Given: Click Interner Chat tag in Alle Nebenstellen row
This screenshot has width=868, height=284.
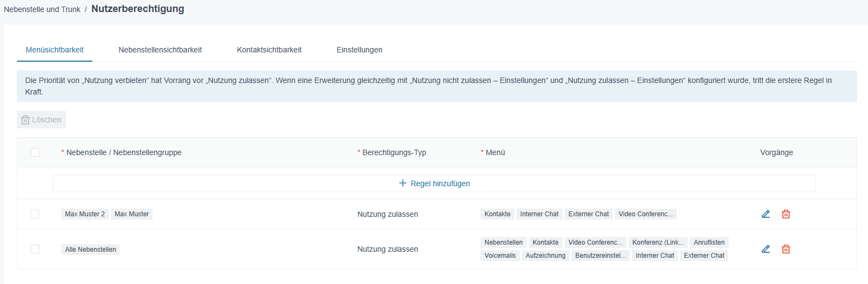Looking at the screenshot, I should (x=655, y=256).
